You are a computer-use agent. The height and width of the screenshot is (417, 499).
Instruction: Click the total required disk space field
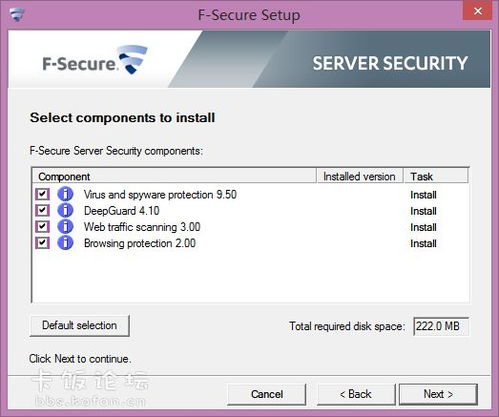(x=441, y=326)
